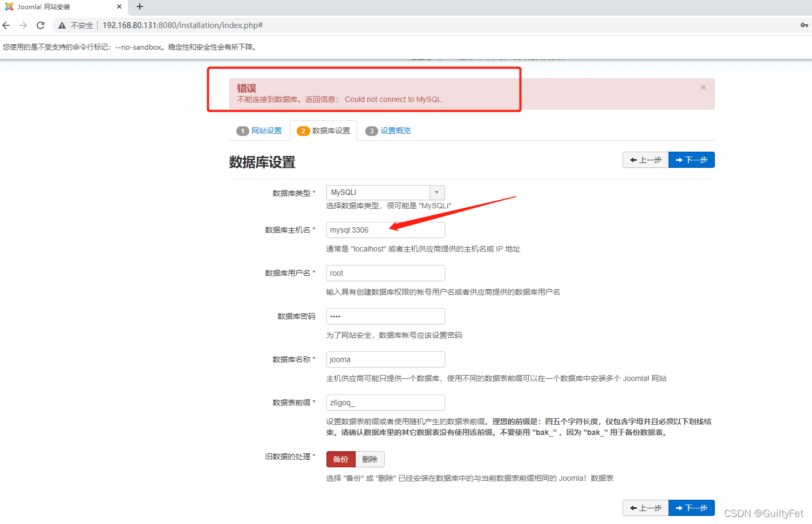This screenshot has width=812, height=524.
Task: Click the not-secure warning triangle icon
Action: coord(62,25)
